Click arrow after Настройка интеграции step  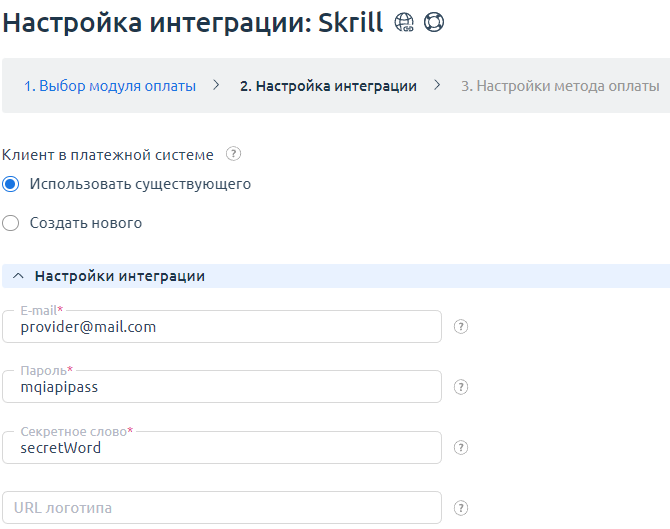point(437,85)
